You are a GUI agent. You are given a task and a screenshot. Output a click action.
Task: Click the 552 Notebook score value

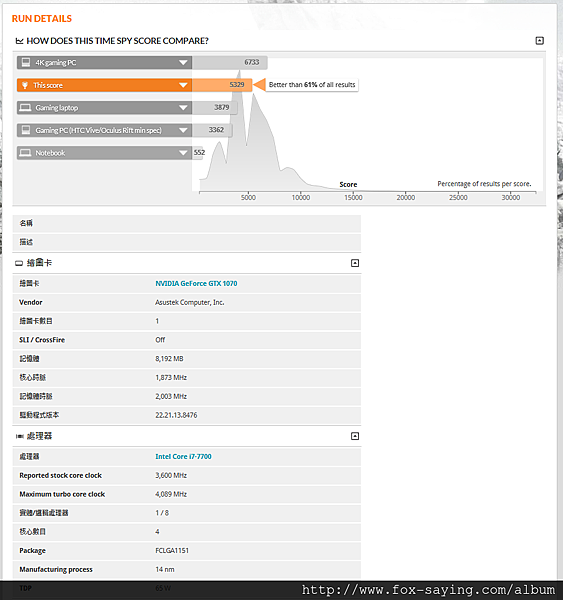coord(199,153)
